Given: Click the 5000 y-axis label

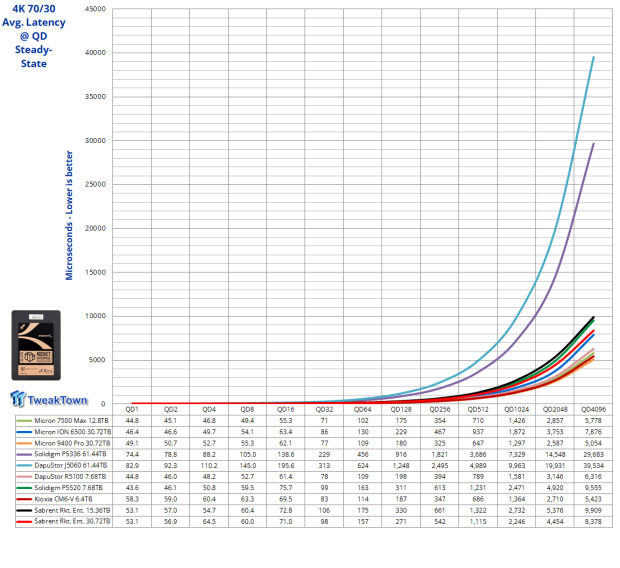Looking at the screenshot, I should pos(97,360).
